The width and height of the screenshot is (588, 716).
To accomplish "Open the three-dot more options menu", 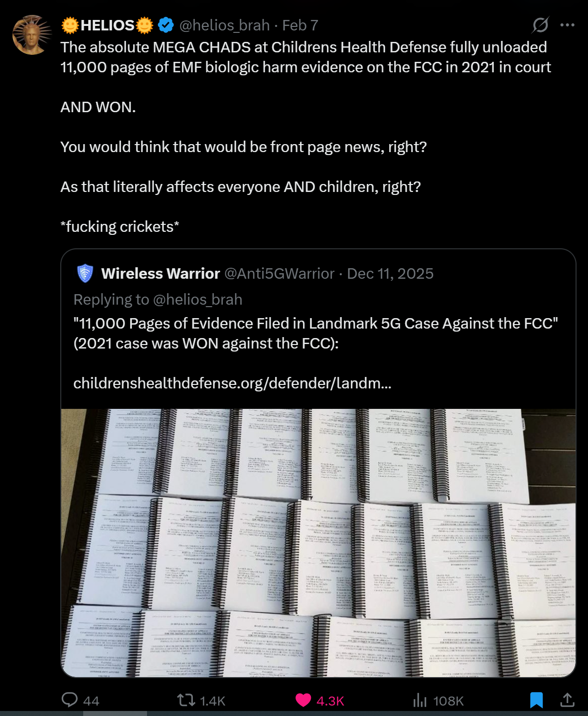I will point(567,25).
